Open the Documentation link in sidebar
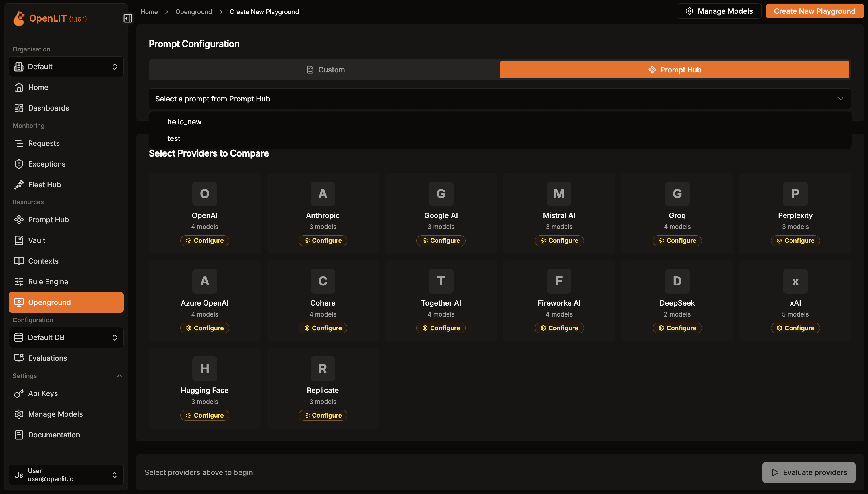 point(54,435)
